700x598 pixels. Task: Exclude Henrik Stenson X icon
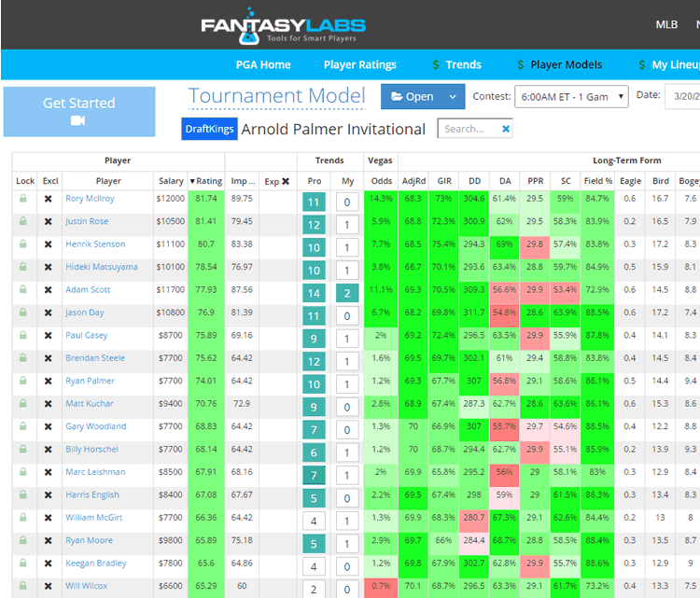pyautogui.click(x=49, y=244)
